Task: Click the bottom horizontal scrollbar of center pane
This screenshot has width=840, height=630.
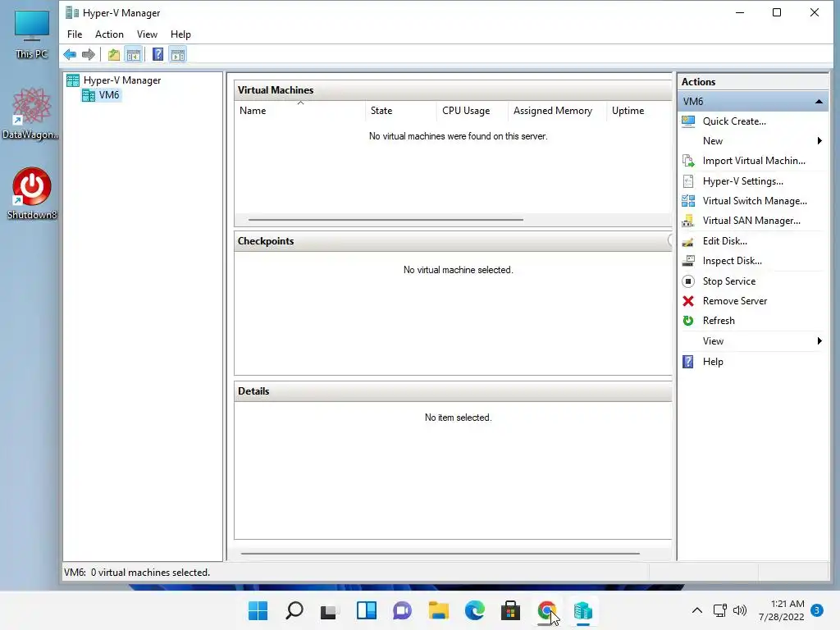Action: pyautogui.click(x=441, y=554)
